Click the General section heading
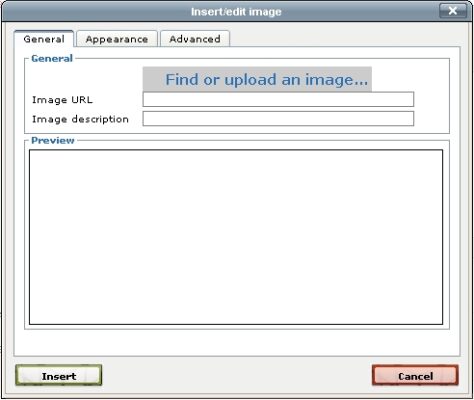 tap(52, 59)
